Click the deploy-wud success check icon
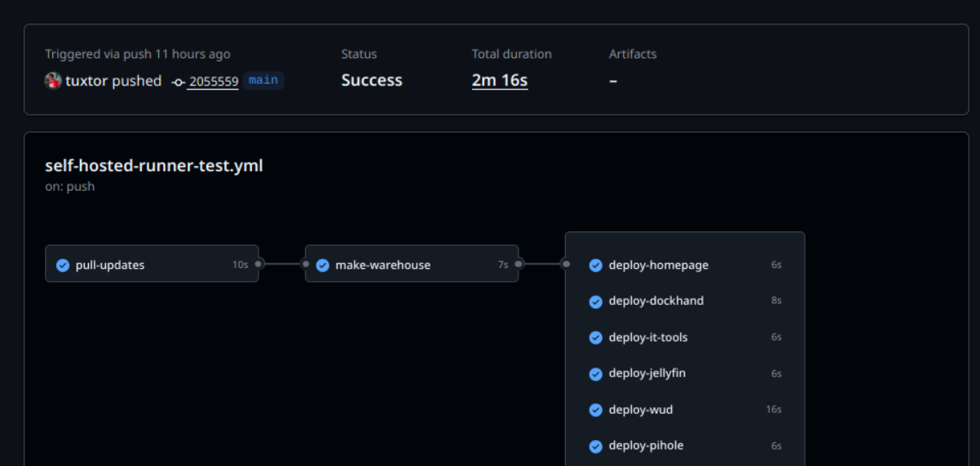Screen dimensions: 980x466 [x=595, y=410]
